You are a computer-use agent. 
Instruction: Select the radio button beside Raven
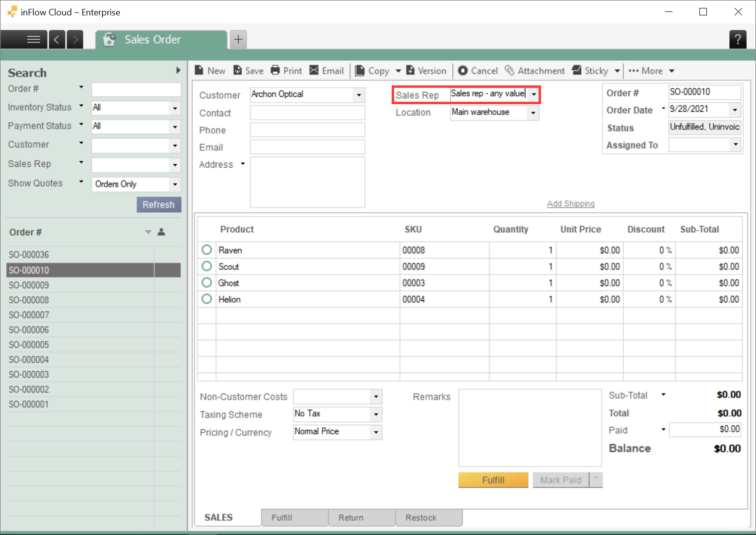point(206,250)
